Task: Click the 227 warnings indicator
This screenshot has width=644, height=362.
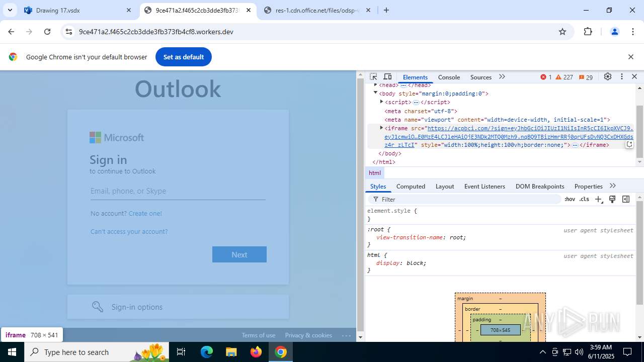Action: point(564,77)
